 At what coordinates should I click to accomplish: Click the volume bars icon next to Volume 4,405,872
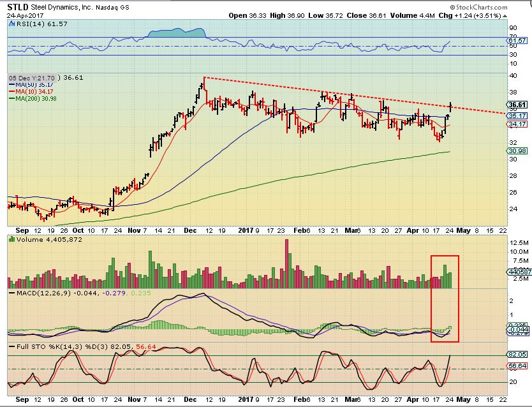[x=12, y=239]
